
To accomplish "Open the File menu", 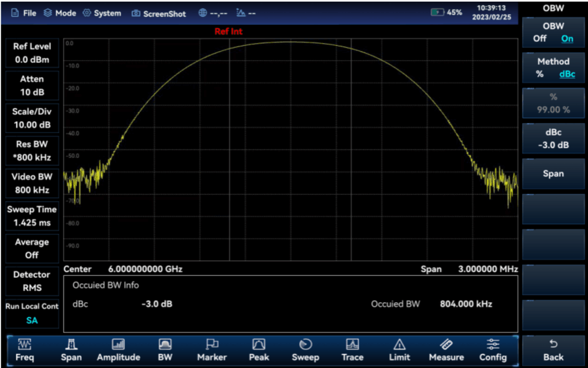I will [x=24, y=13].
